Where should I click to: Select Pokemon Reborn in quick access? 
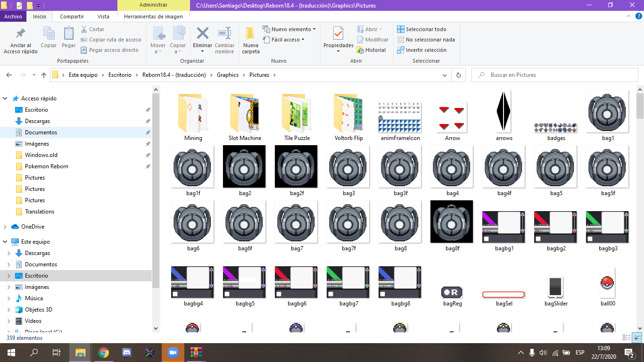coord(46,166)
